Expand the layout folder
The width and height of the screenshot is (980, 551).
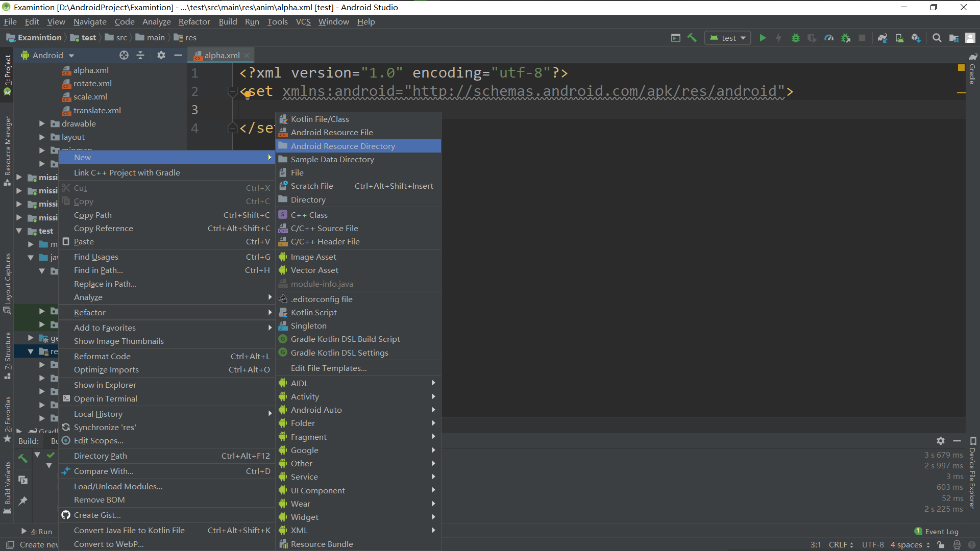(x=42, y=137)
